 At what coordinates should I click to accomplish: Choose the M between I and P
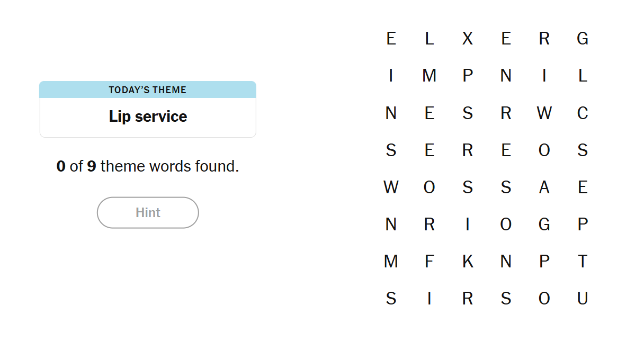[x=430, y=76]
